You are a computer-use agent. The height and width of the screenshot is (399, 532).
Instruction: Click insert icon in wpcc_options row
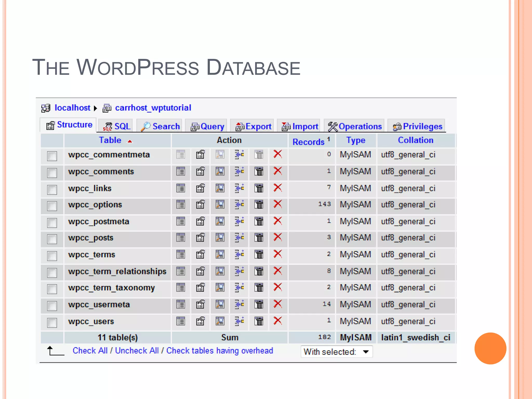click(239, 204)
